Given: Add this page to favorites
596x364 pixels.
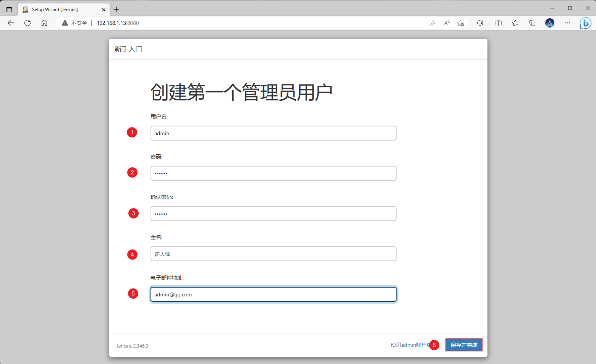Looking at the screenshot, I should tap(461, 23).
